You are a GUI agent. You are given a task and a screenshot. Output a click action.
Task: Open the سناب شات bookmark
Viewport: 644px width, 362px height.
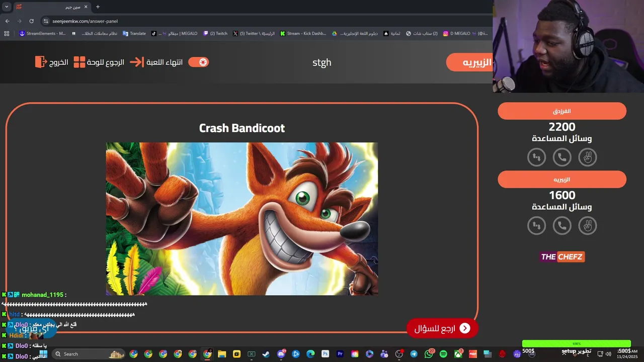pos(422,34)
